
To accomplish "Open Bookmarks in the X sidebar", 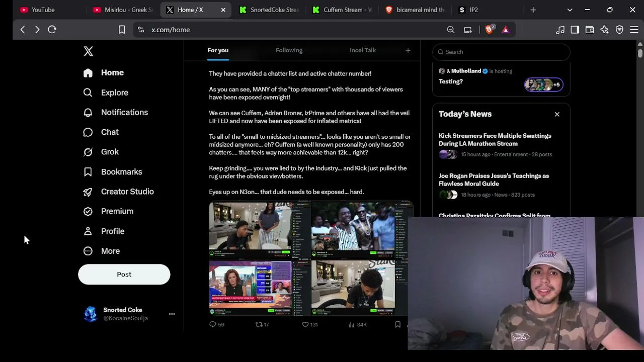I will coord(113,172).
